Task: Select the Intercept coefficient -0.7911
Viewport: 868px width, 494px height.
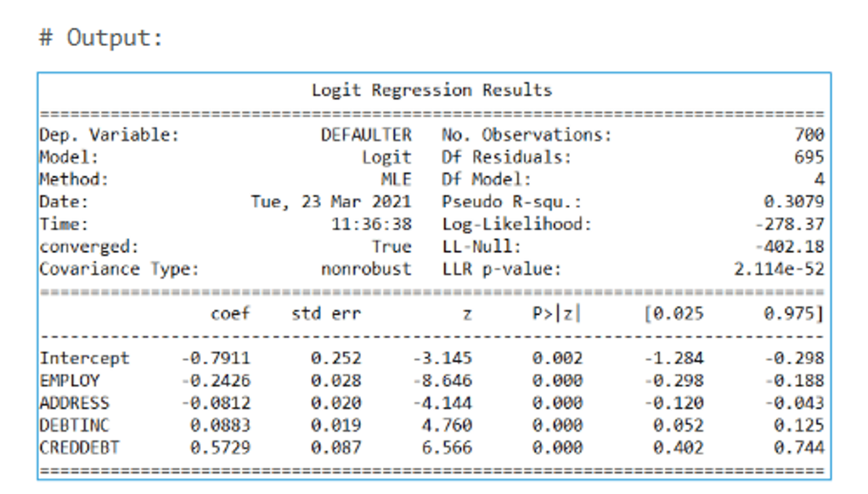Action: click(x=216, y=358)
